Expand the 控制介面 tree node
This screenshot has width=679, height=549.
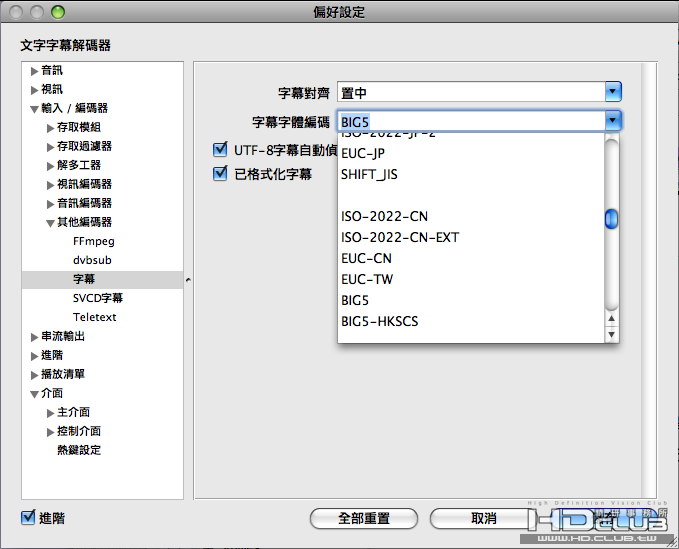click(51, 433)
